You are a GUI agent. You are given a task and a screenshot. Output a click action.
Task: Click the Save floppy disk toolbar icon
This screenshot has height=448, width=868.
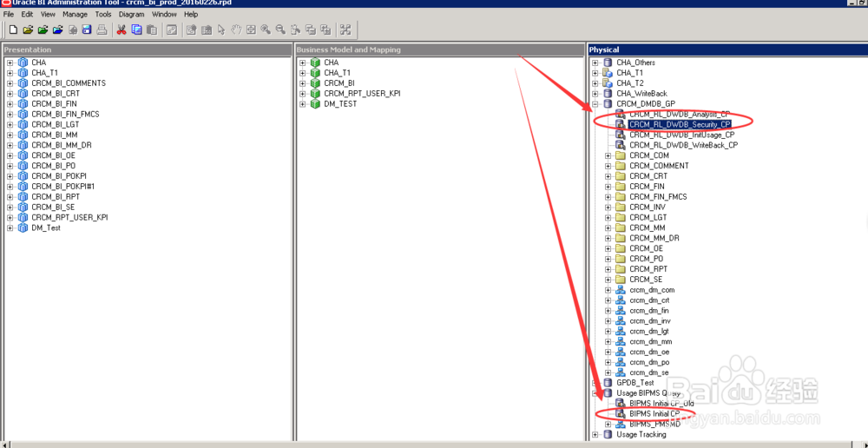87,30
